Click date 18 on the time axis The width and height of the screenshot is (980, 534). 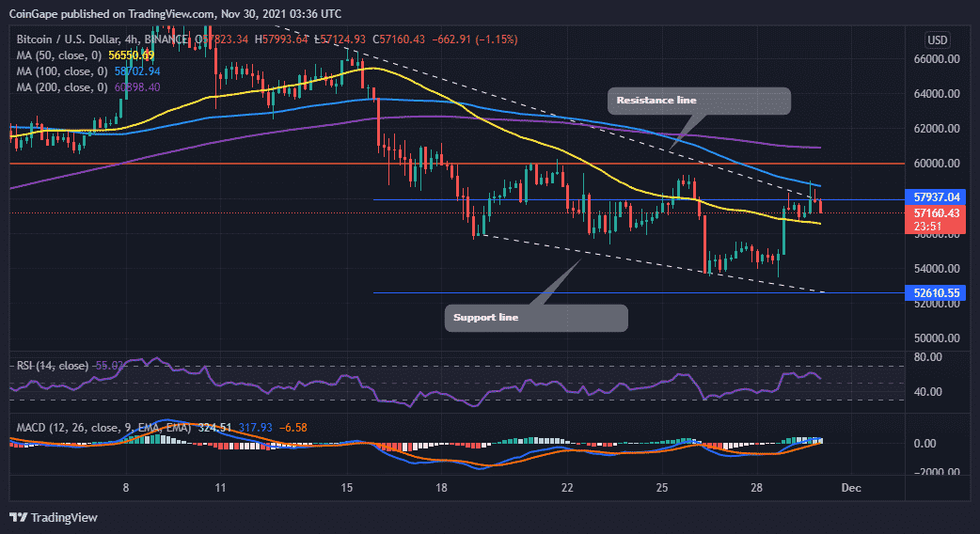click(441, 488)
